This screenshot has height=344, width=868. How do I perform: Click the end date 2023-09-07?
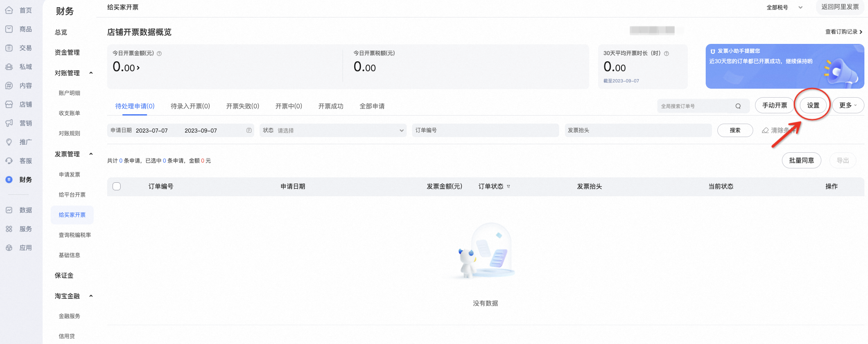200,131
